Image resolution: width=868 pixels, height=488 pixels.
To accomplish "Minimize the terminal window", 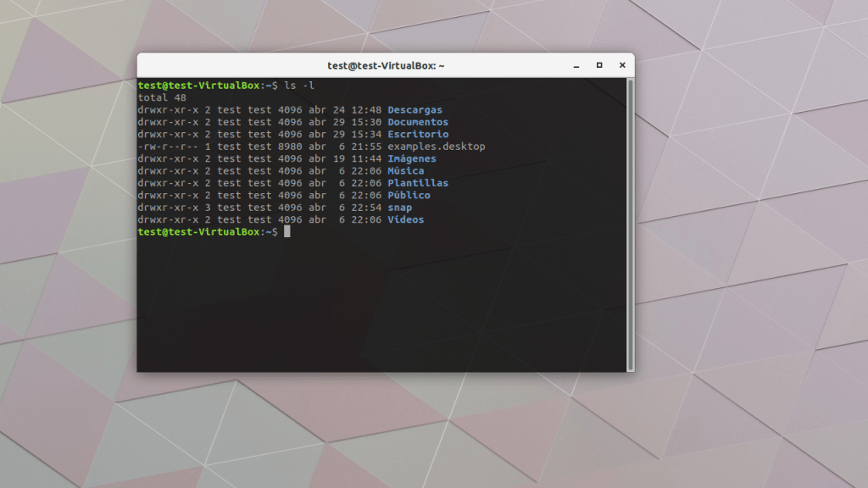I will pyautogui.click(x=576, y=65).
